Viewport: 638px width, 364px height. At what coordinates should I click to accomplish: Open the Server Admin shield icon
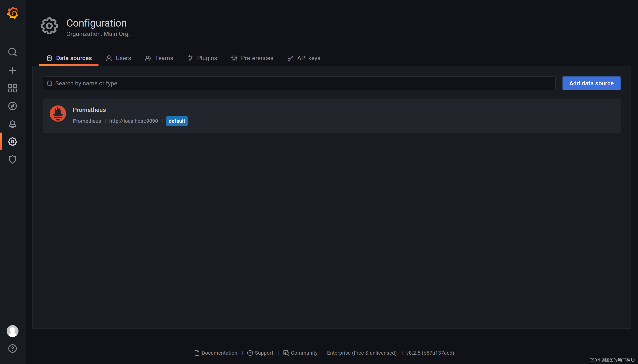(13, 159)
